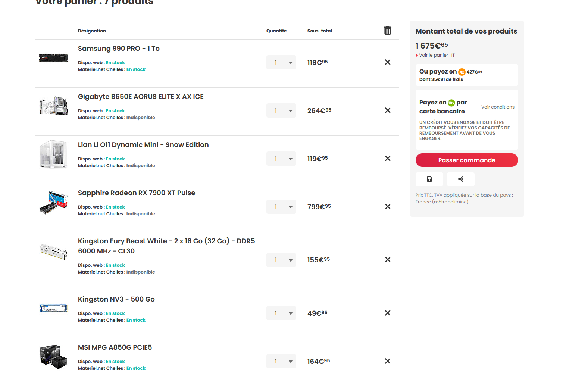This screenshot has height=378, width=588.
Task: Remove Sapphire Radeon RX 7900 XT from cart
Action: [388, 207]
